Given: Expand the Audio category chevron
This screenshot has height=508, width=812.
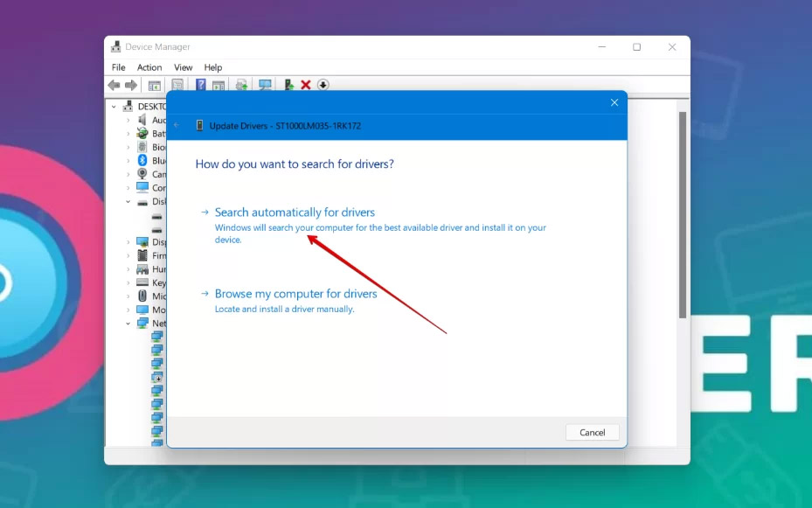Looking at the screenshot, I should tap(128, 120).
